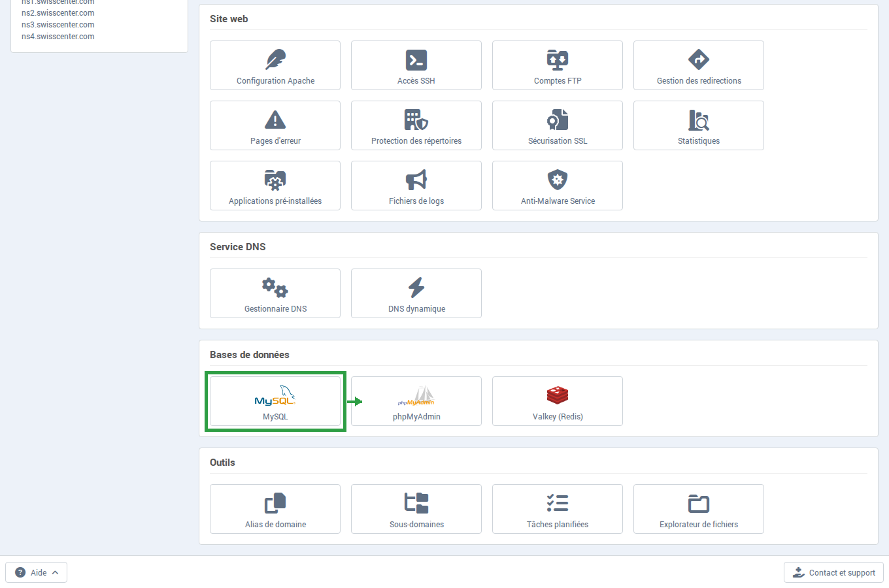The height and width of the screenshot is (588, 889).
Task: Click the Outils section heading
Action: coord(222,463)
